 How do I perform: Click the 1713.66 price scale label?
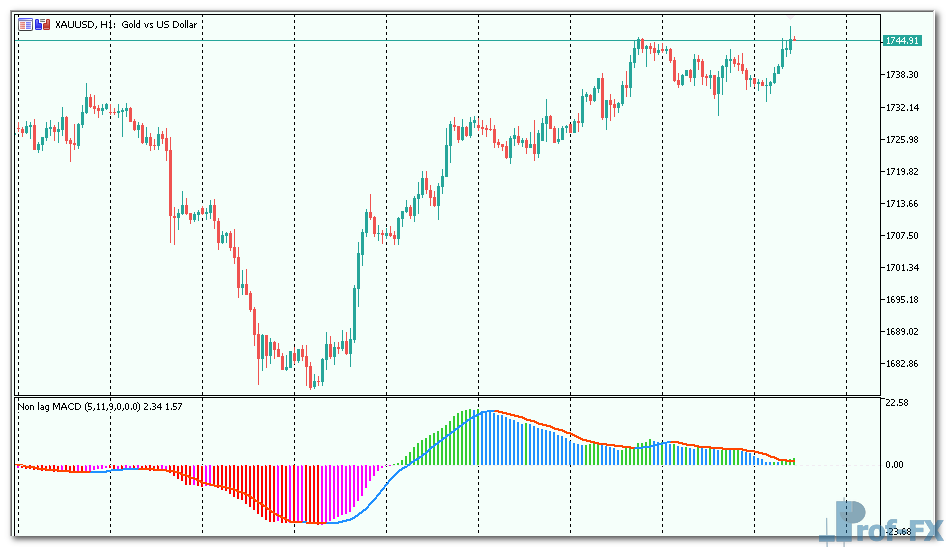pyautogui.click(x=902, y=203)
